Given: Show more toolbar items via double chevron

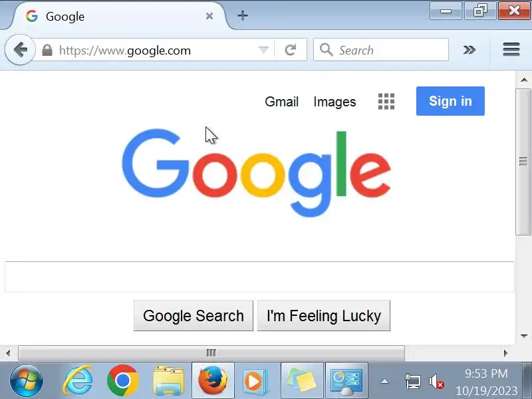Looking at the screenshot, I should 469,50.
